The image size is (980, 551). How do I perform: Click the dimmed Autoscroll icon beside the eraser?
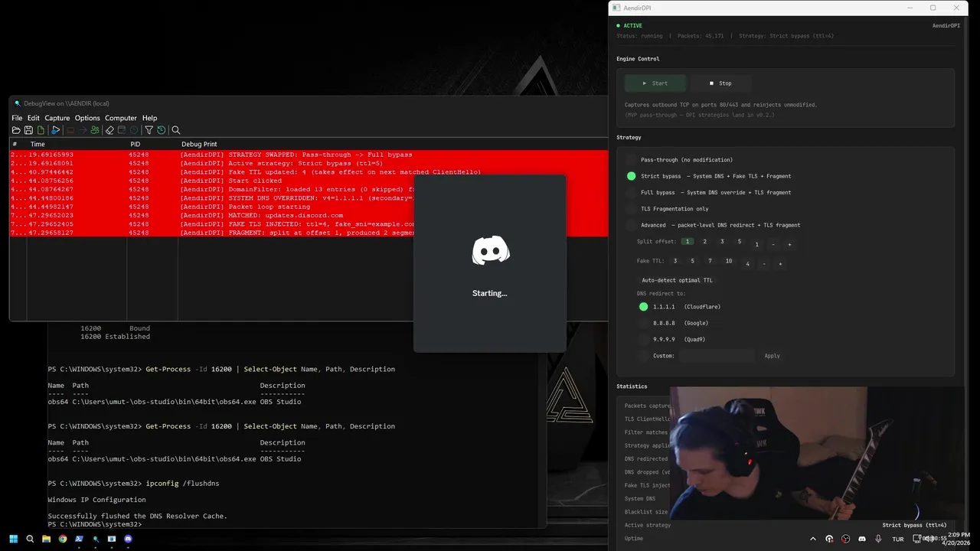click(122, 130)
